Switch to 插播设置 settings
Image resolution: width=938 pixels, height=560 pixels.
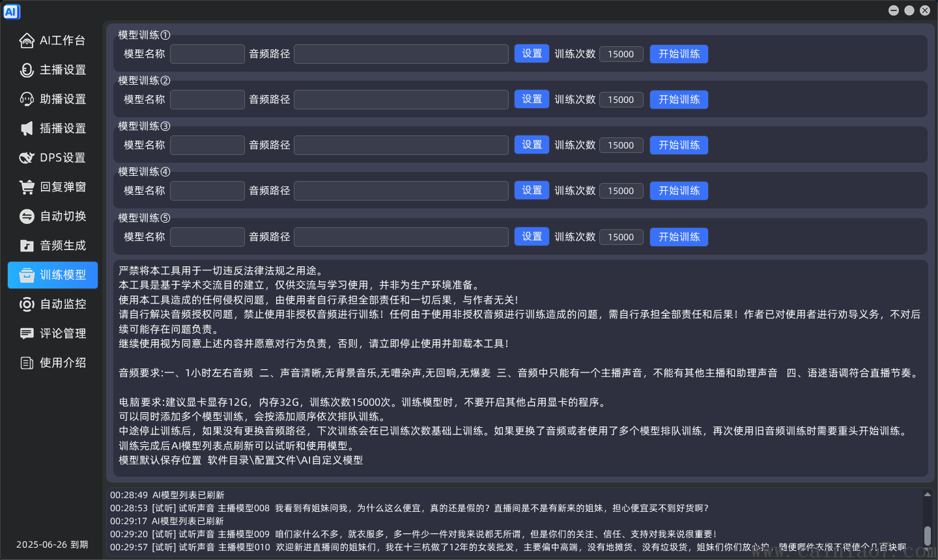[x=52, y=128]
